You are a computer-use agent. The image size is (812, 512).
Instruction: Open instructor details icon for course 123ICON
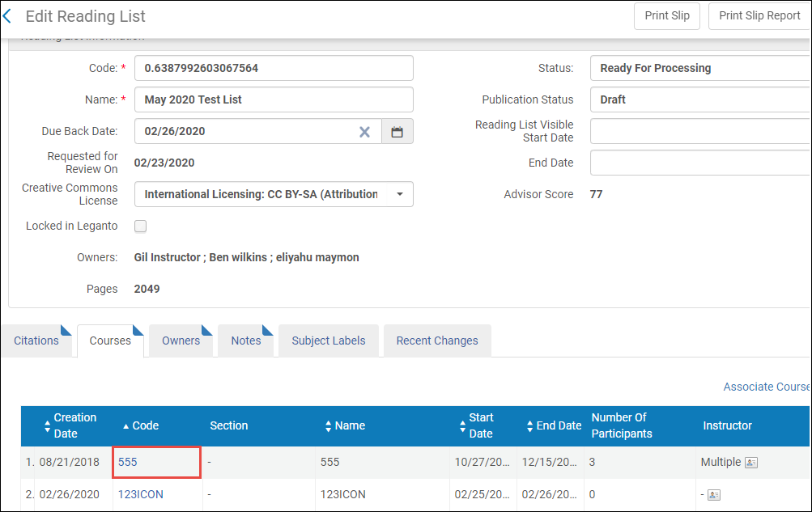click(714, 495)
